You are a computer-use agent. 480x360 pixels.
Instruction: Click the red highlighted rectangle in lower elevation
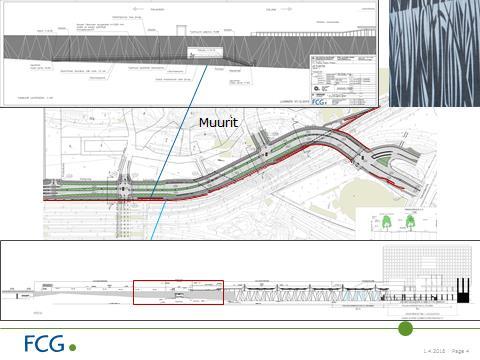coord(178,292)
